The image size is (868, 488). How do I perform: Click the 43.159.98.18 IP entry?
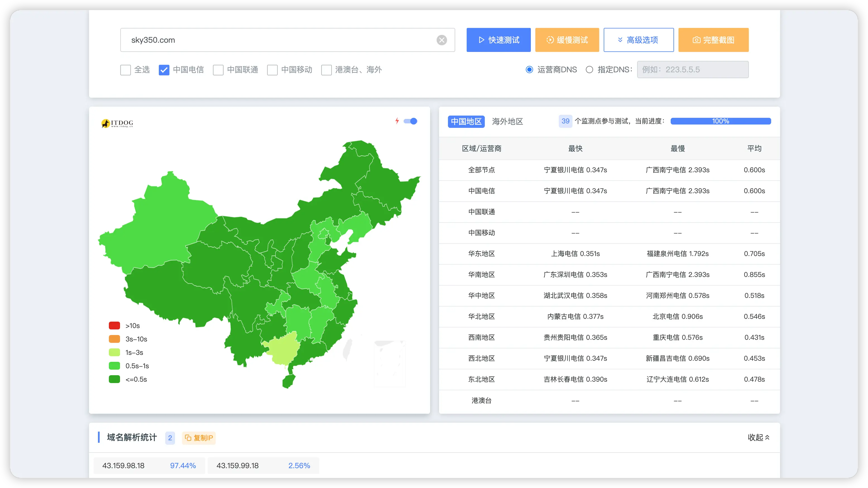(x=123, y=466)
